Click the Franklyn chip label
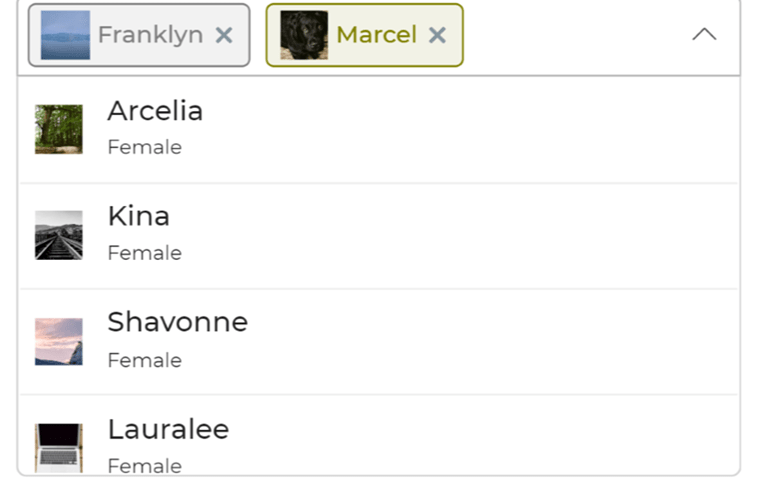 tap(150, 35)
